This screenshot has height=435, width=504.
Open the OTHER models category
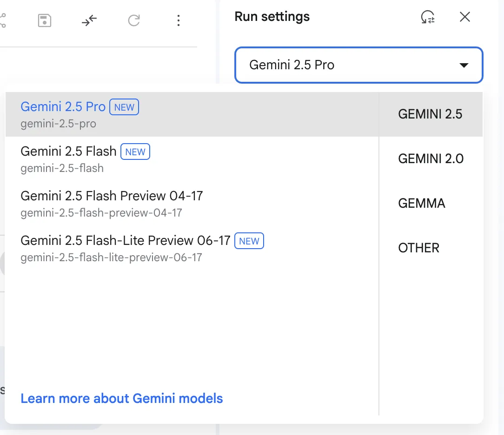point(418,248)
